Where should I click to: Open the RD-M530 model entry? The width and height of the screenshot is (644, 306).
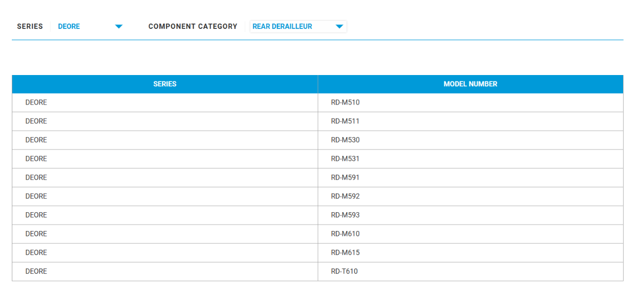click(345, 140)
